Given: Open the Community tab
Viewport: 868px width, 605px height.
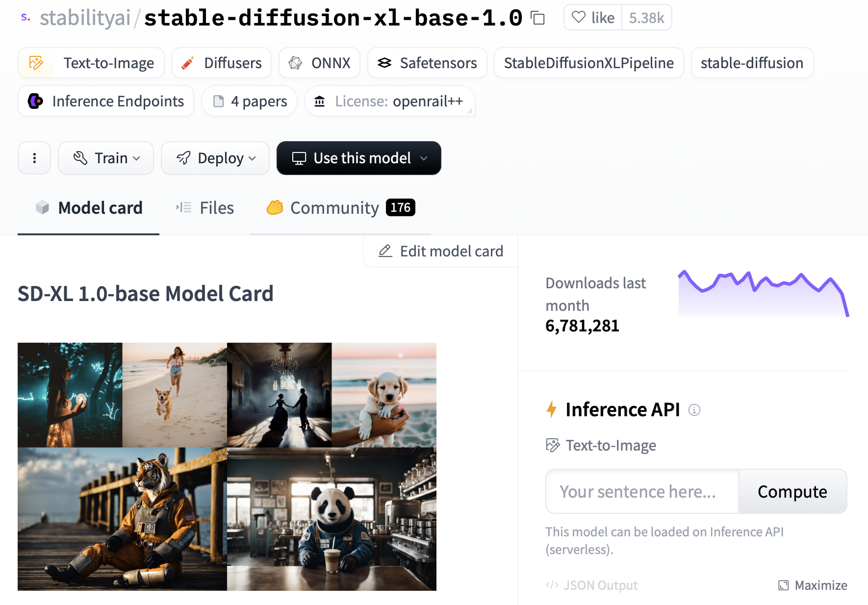Looking at the screenshot, I should click(x=341, y=208).
